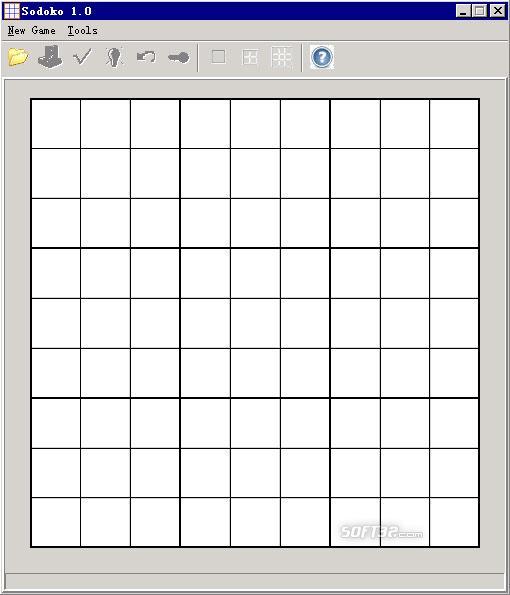Image resolution: width=510 pixels, height=595 pixels.
Task: Select the top-right corner cell of the grid
Action: (454, 124)
